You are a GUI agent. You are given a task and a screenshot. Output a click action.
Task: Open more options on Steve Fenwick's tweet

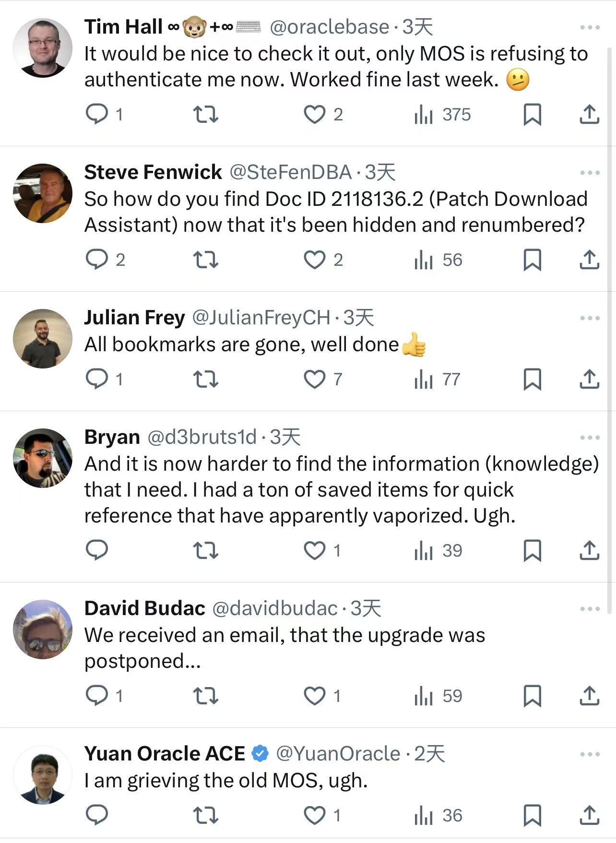[590, 173]
